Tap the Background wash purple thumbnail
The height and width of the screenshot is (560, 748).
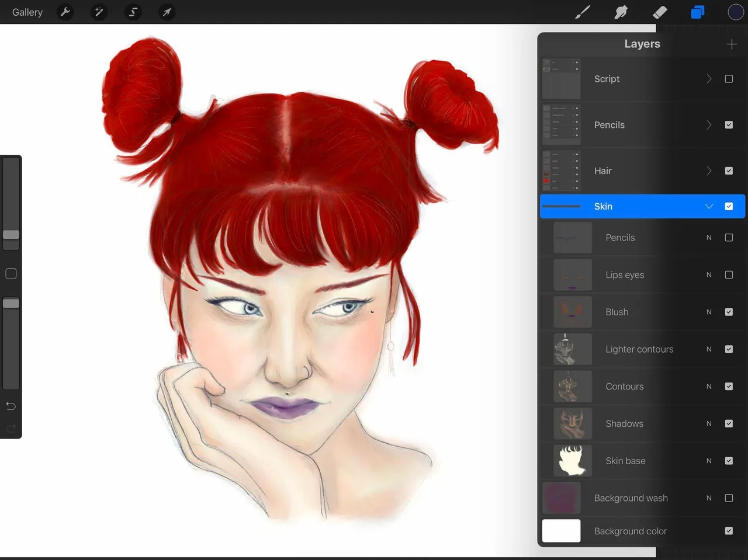(561, 498)
